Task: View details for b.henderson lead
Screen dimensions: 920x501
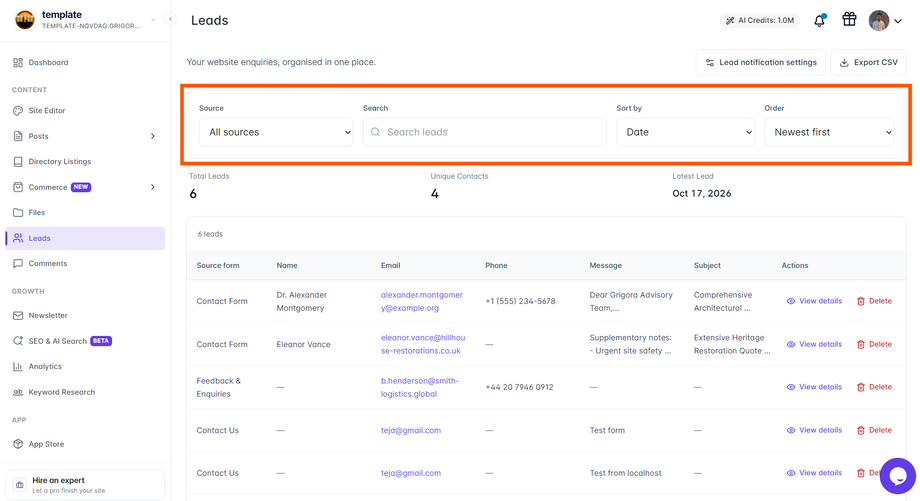Action: click(814, 387)
